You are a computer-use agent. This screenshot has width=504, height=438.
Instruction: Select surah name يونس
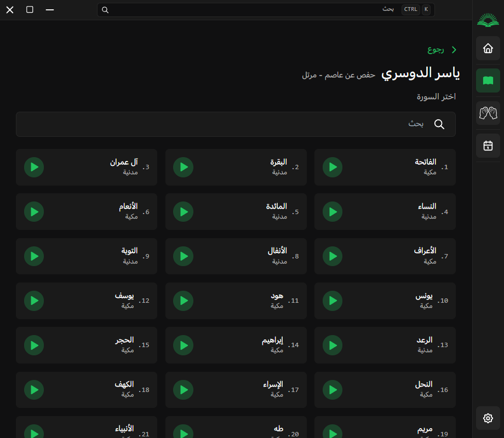tap(424, 295)
